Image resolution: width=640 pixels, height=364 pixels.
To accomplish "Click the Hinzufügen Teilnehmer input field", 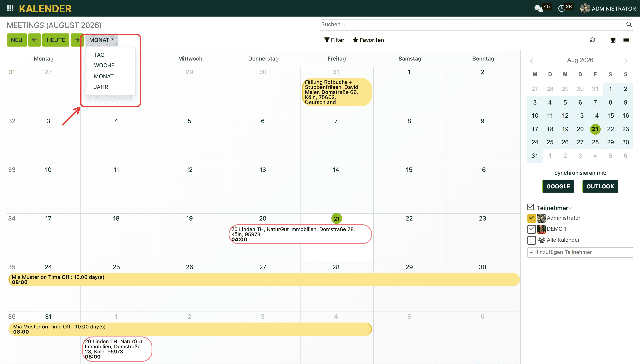I will (x=580, y=252).
